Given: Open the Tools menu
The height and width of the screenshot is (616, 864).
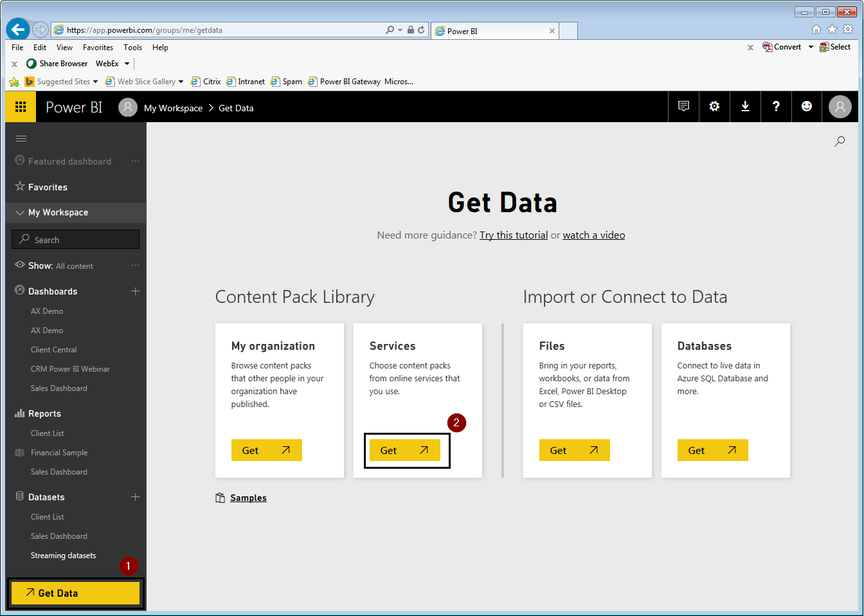Looking at the screenshot, I should [132, 47].
